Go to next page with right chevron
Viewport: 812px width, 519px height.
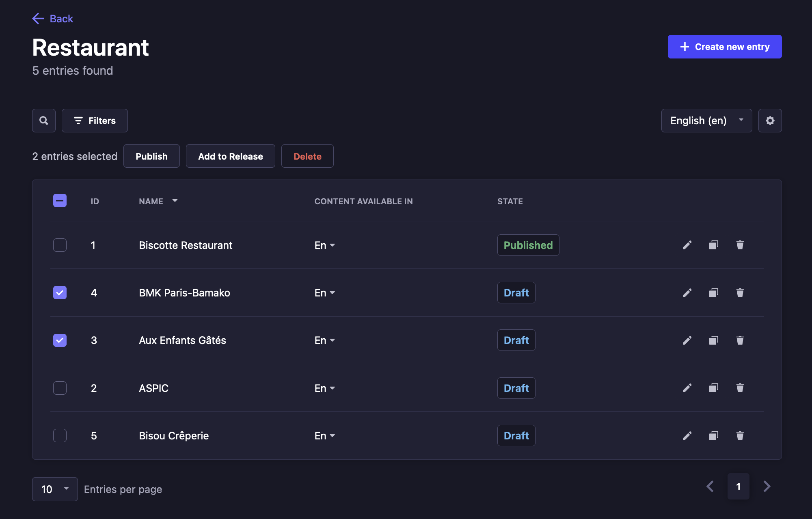coord(767,486)
